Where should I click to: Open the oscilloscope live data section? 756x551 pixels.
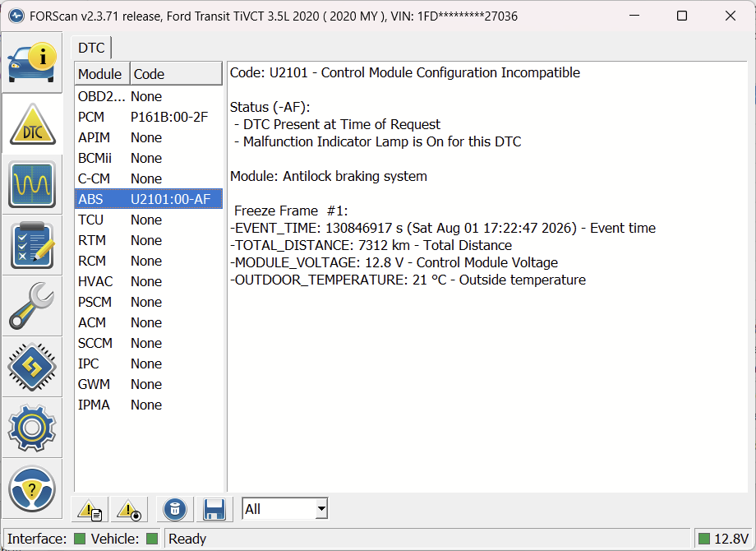pos(32,185)
